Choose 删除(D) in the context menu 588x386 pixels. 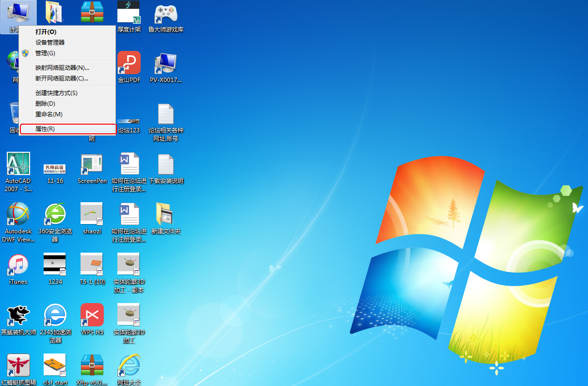[67, 103]
